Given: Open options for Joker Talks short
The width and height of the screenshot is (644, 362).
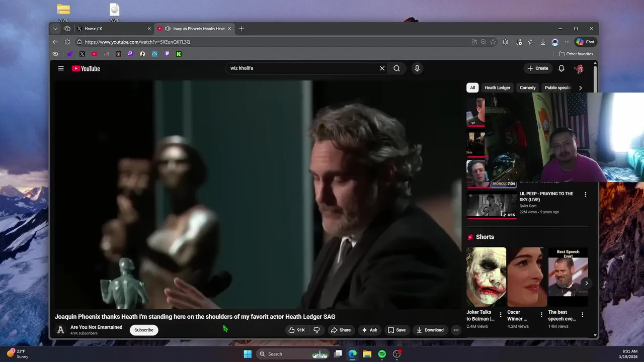Looking at the screenshot, I should (x=501, y=315).
